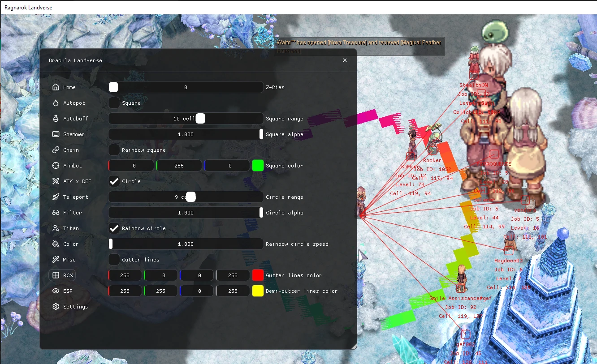This screenshot has height=364, width=597.
Task: Enable the Square checkbox
Action: coord(114,103)
